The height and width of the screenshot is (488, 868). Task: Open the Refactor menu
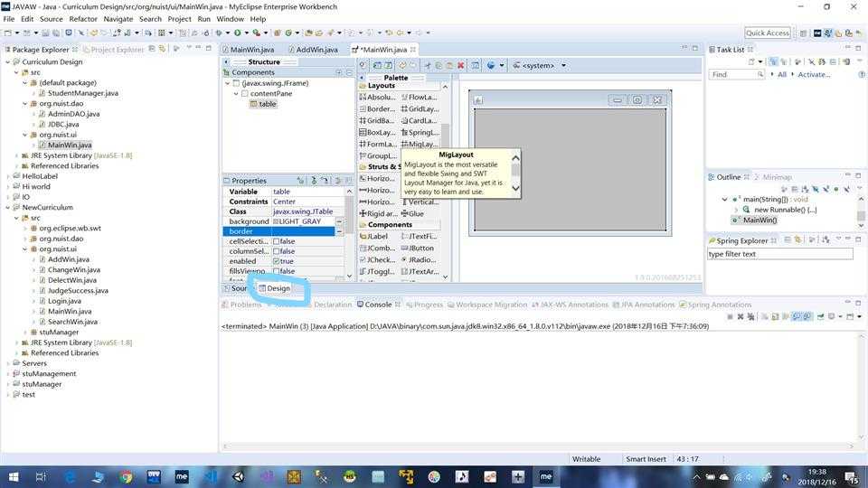(83, 19)
